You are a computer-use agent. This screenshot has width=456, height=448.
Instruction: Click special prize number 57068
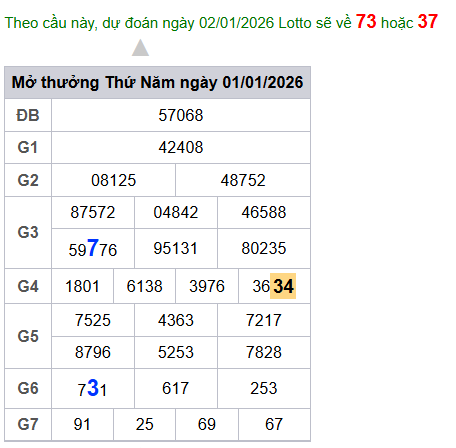coord(181,115)
